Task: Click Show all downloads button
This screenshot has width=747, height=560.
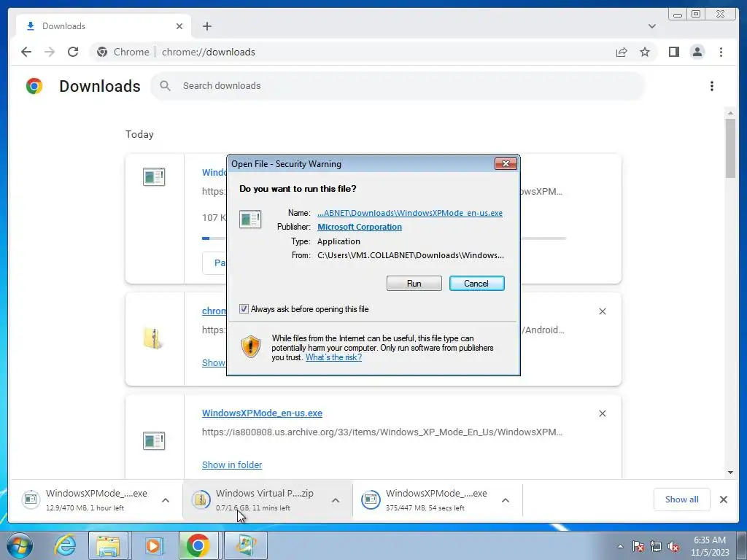Action: pyautogui.click(x=682, y=499)
